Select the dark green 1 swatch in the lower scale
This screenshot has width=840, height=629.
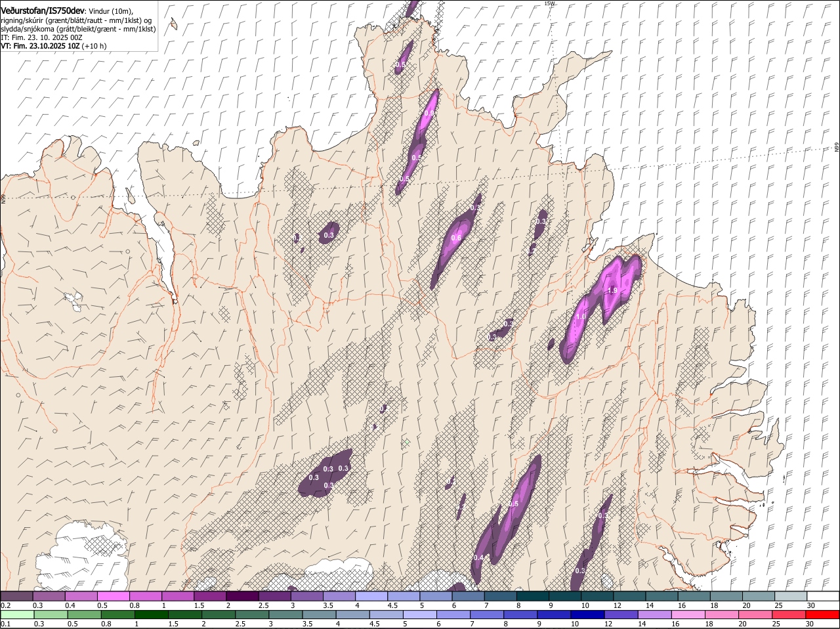pos(152,615)
